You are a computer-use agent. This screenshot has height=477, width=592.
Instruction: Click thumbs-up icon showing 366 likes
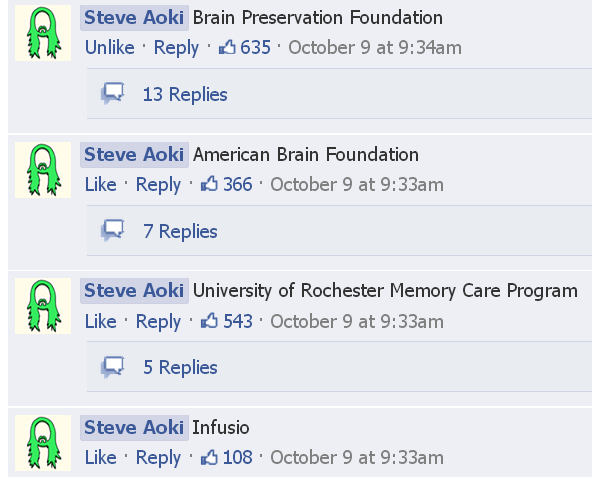(209, 184)
